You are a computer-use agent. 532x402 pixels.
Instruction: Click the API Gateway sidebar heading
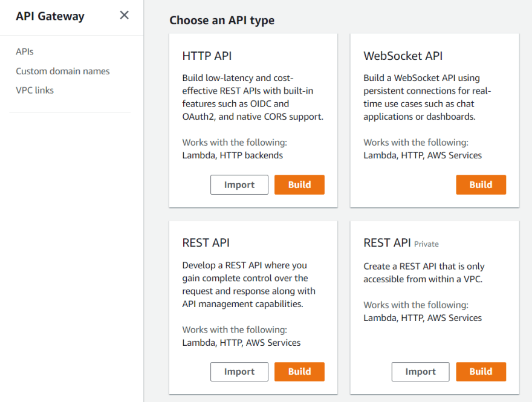50,16
